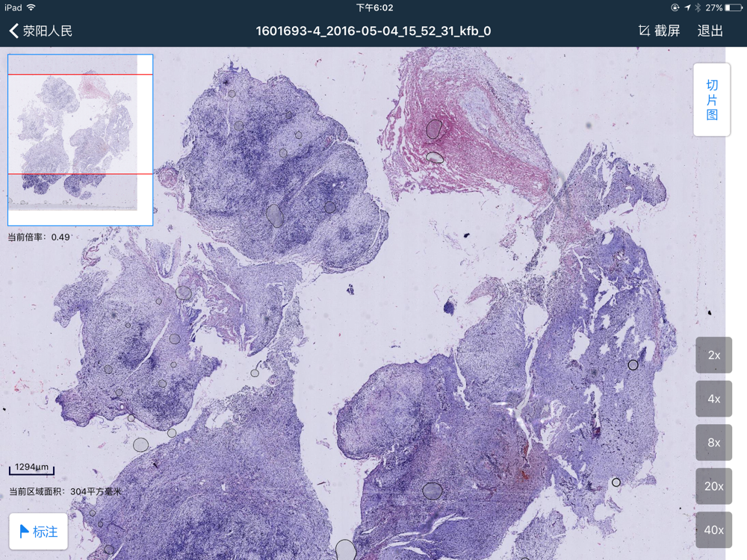Viewport: 747px width, 560px height.
Task: Open the 切片图 slide panel
Action: pyautogui.click(x=712, y=99)
